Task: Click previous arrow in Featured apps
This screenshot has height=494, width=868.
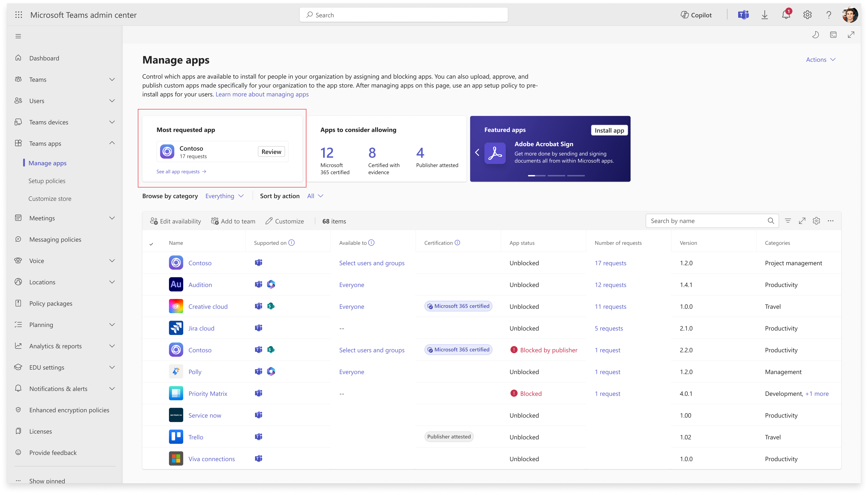Action: [x=477, y=153]
